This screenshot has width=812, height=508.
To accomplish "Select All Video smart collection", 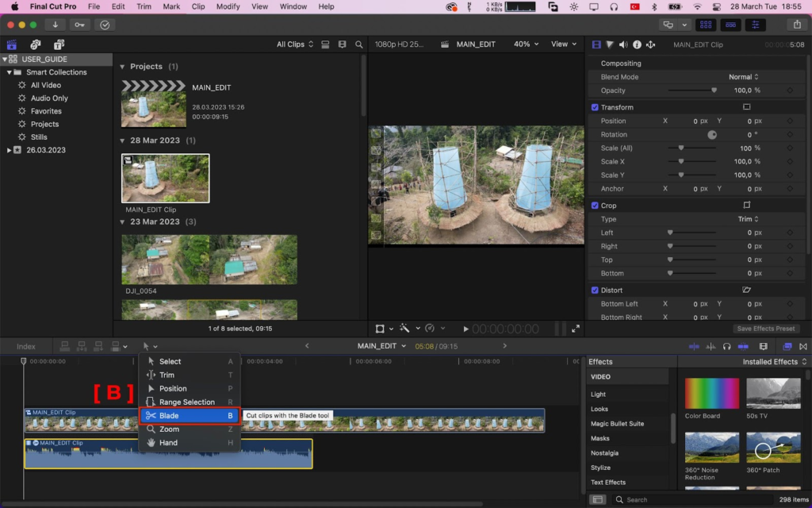I will click(45, 85).
